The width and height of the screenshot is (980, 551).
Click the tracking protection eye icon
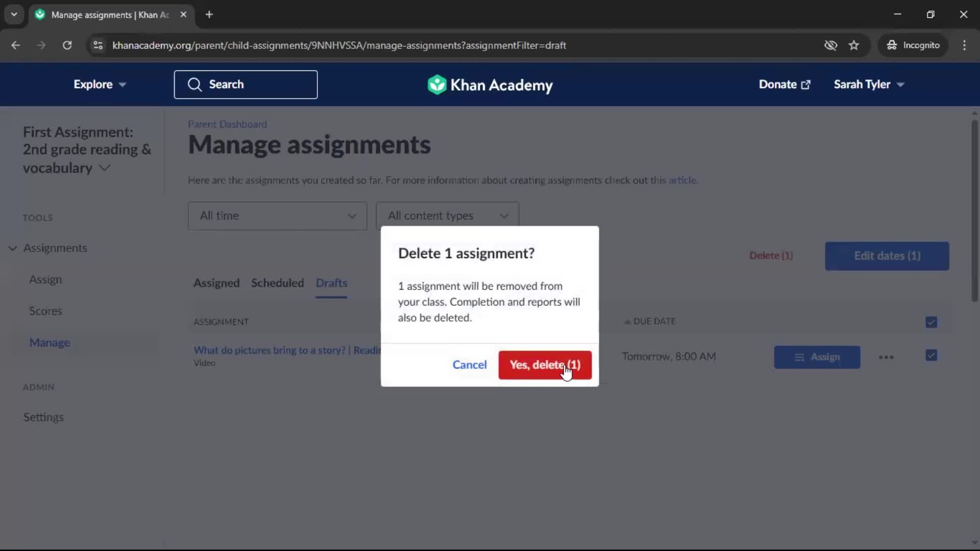pyautogui.click(x=830, y=45)
